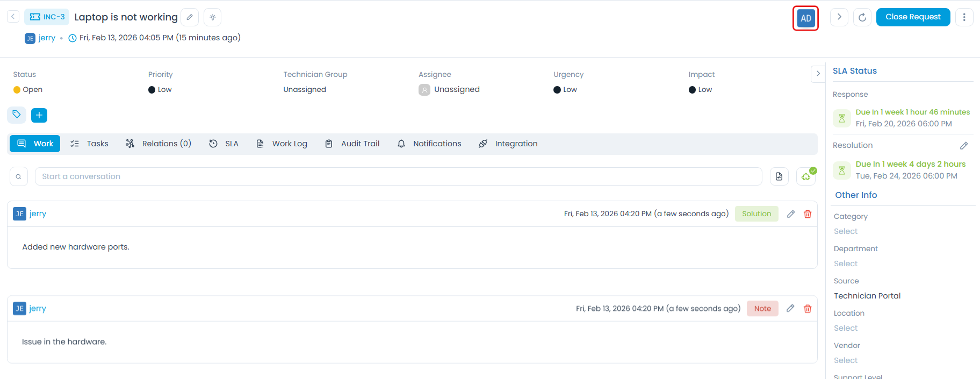Click JE avatar on Solution entry
Viewport: 980px width, 384px height.
tap(19, 214)
